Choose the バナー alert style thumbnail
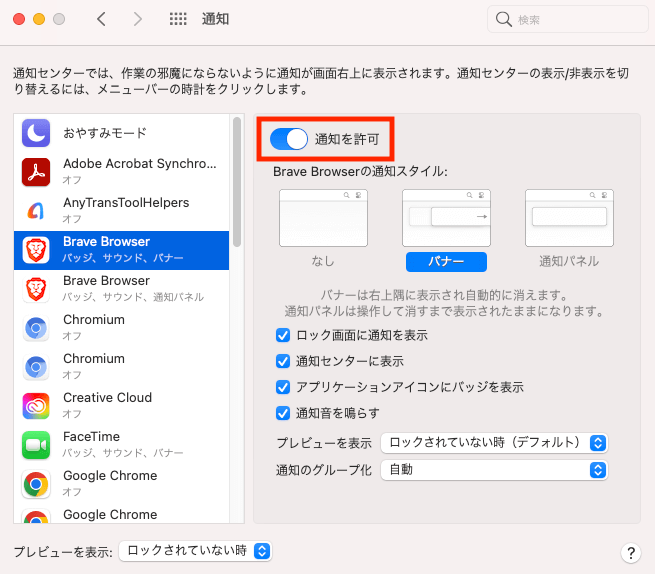 point(446,218)
